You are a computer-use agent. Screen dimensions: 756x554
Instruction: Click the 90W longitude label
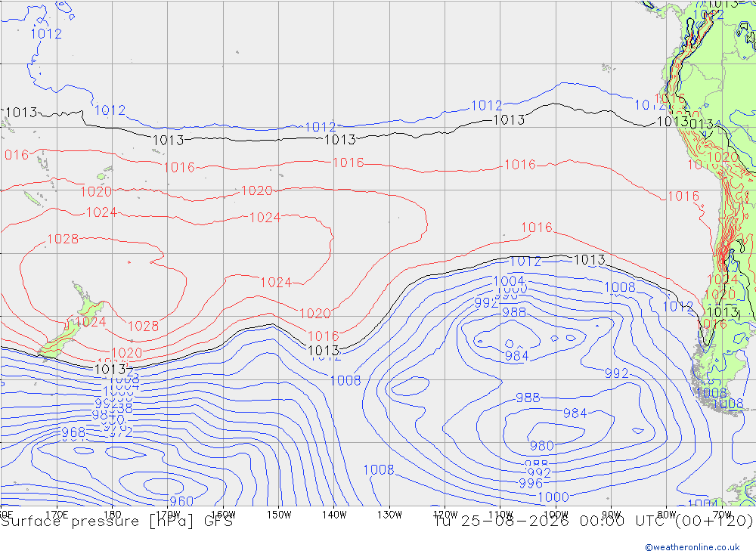pyautogui.click(x=612, y=515)
